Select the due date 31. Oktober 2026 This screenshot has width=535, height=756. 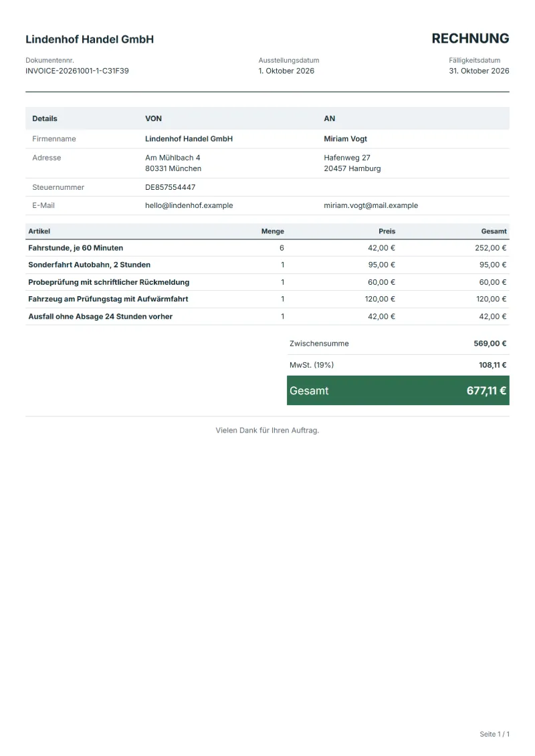pos(479,71)
